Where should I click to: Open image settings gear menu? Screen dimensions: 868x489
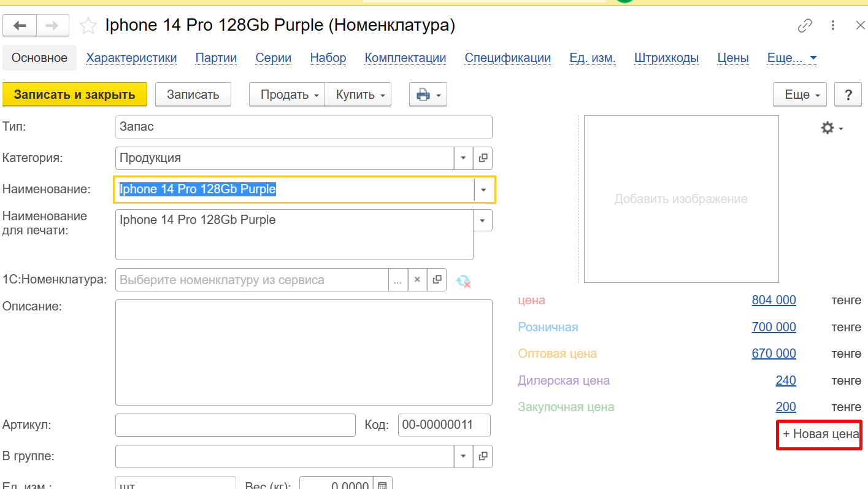click(x=832, y=128)
